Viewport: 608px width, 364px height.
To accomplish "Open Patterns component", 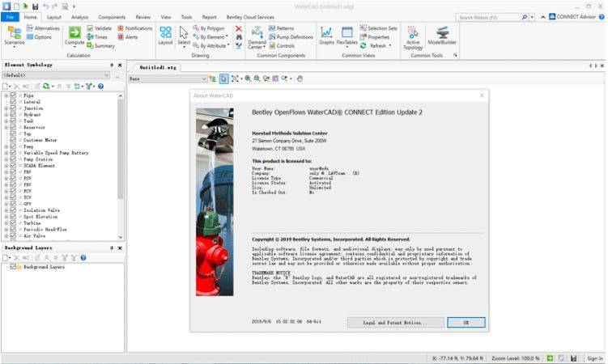I will [x=282, y=28].
